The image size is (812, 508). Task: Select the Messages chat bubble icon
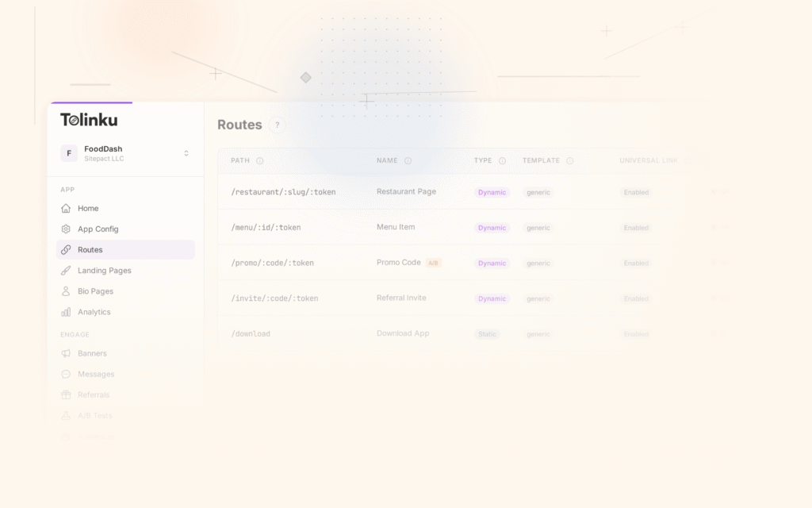[x=66, y=374]
